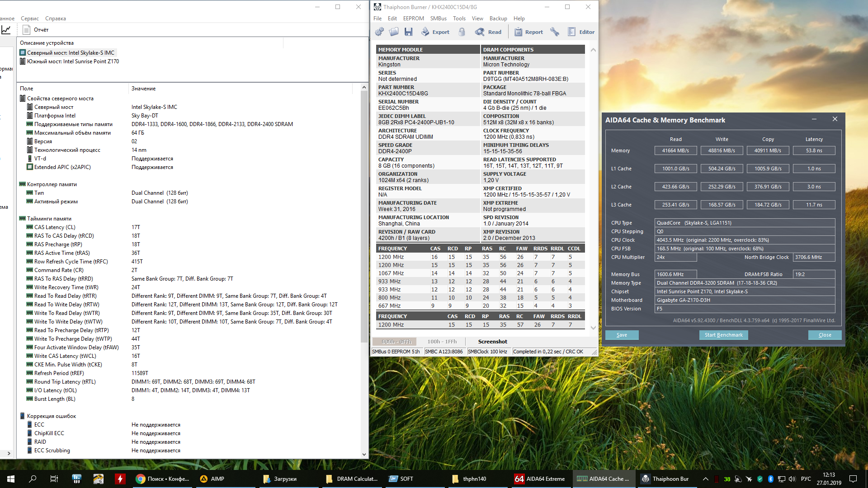Select Южный мост Intel Sunrise Point Z170
This screenshot has height=488, width=868.
coord(72,61)
